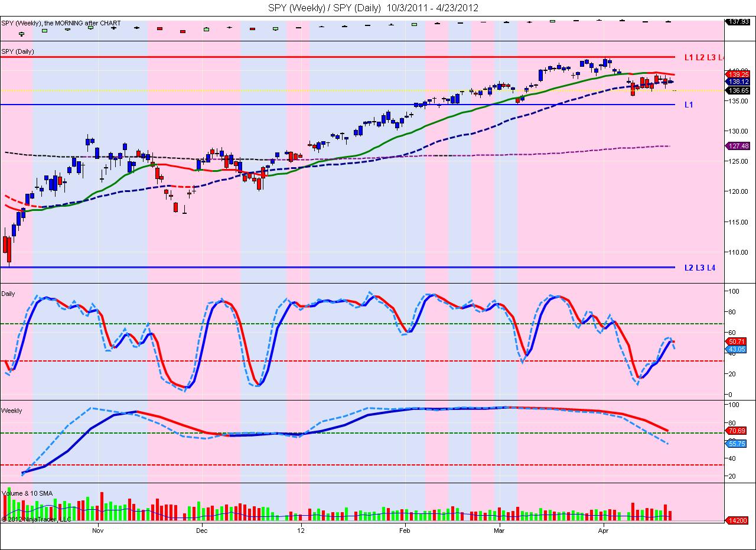Click the 115.00 price axis label
The width and height of the screenshot is (756, 550).
tap(737, 222)
